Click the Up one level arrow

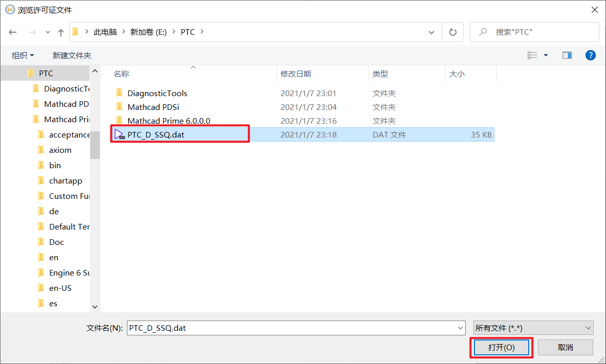pyautogui.click(x=61, y=32)
